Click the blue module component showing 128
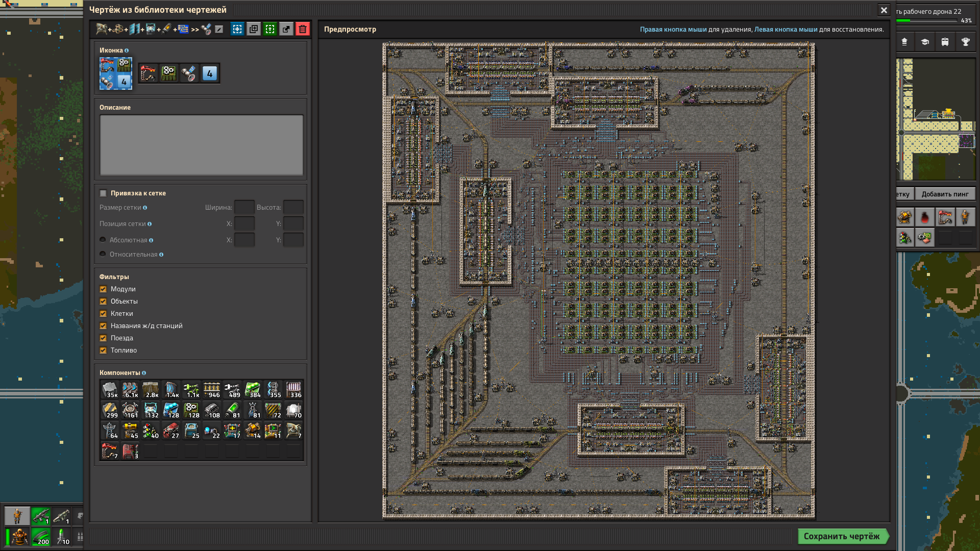 tap(171, 410)
